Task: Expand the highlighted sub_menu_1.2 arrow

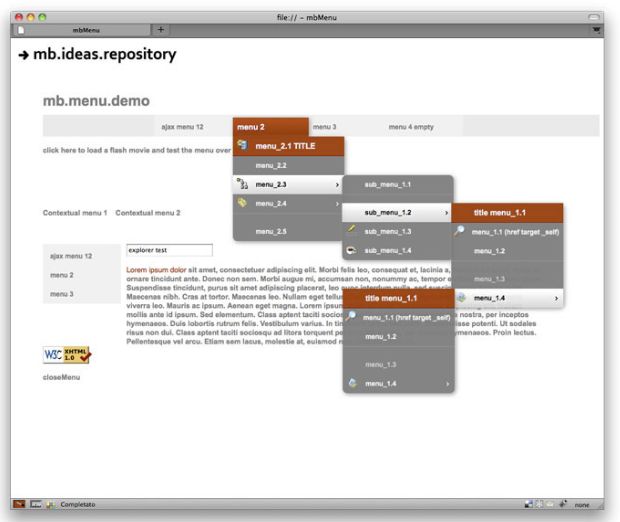Action: [445, 213]
